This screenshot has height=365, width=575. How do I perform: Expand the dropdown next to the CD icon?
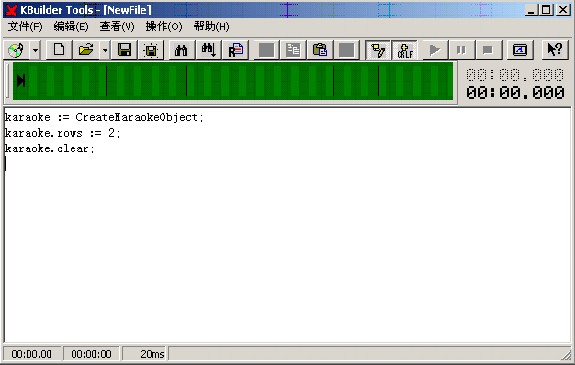click(x=35, y=50)
